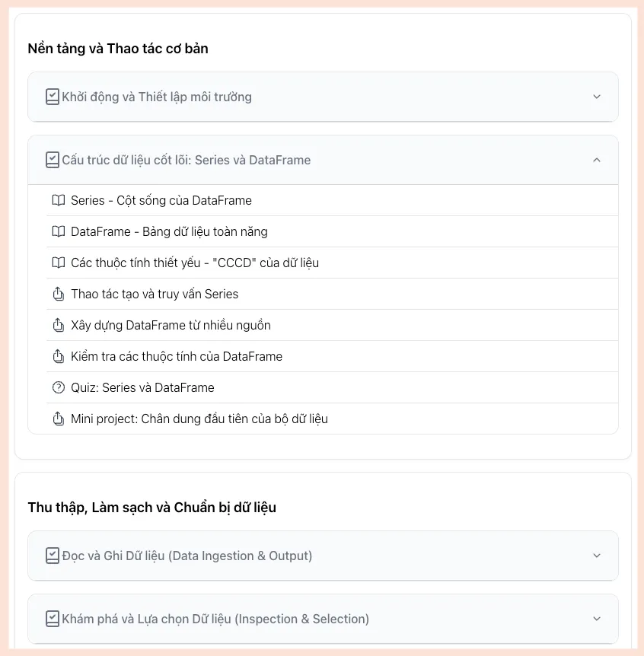Open Mini project: Chân dung đầu tiên

coord(199,419)
